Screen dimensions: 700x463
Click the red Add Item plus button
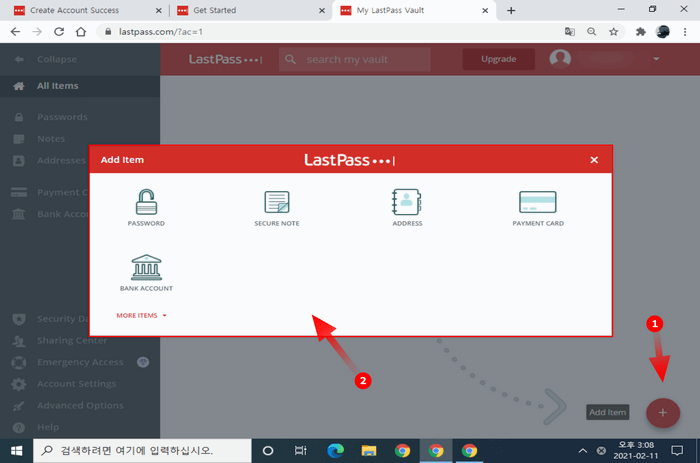662,413
